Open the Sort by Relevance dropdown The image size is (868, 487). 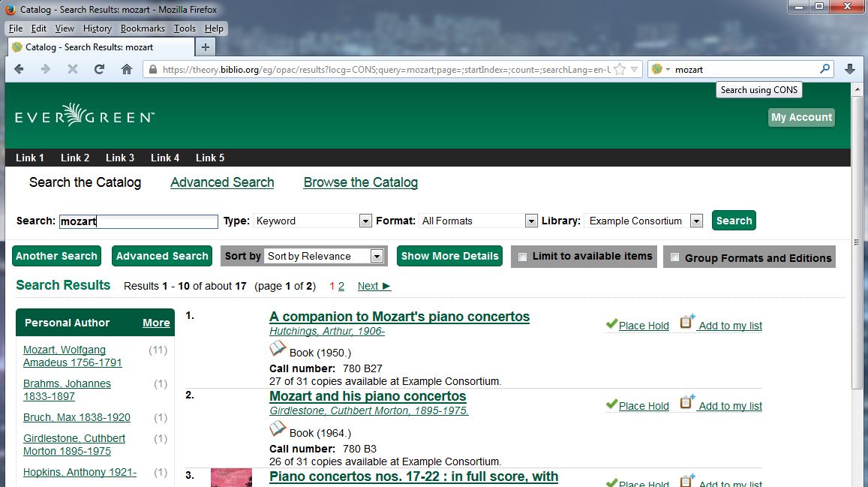click(x=377, y=256)
